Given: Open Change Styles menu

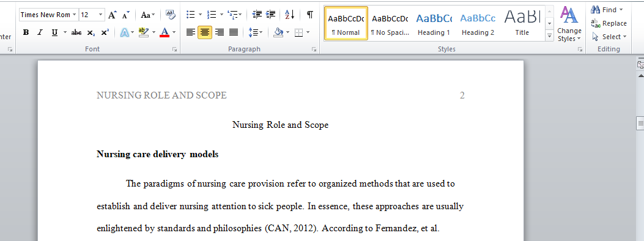Looking at the screenshot, I should 569,24.
